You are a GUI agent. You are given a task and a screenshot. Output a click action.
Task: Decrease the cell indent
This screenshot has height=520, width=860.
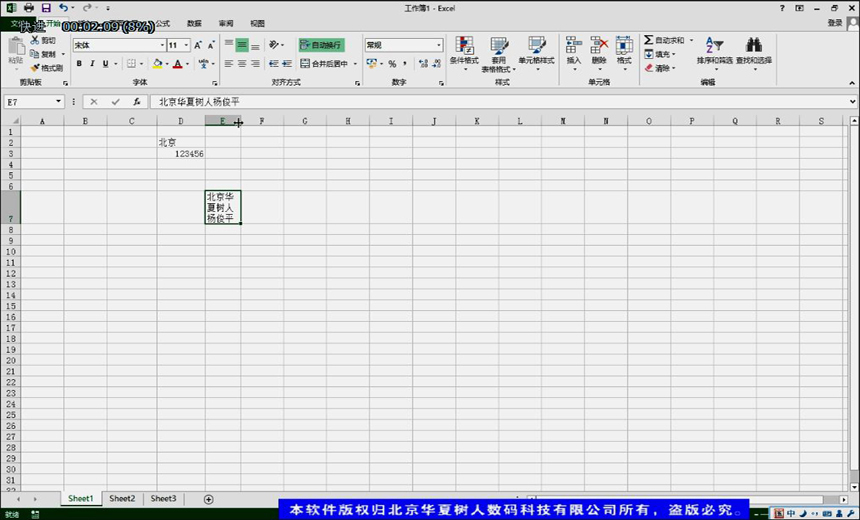coord(274,64)
